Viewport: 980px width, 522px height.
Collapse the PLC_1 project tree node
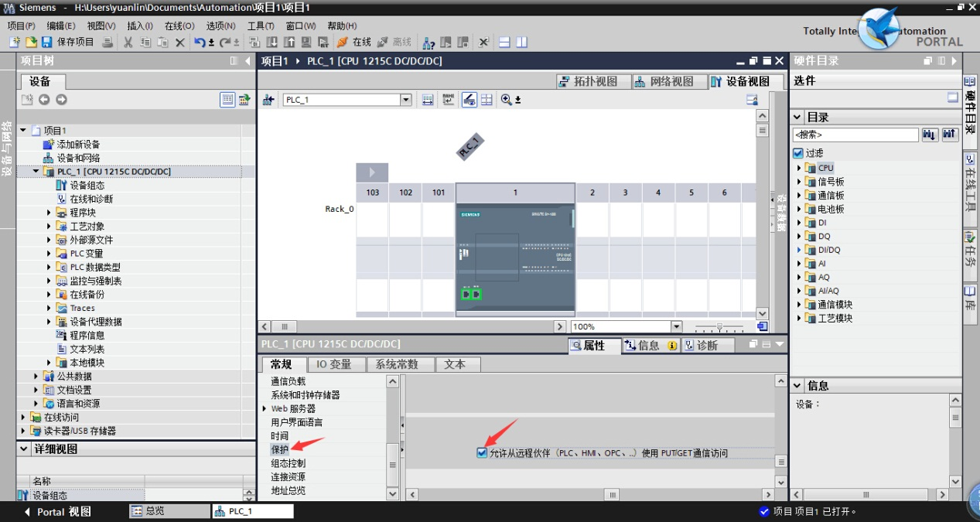coord(36,172)
